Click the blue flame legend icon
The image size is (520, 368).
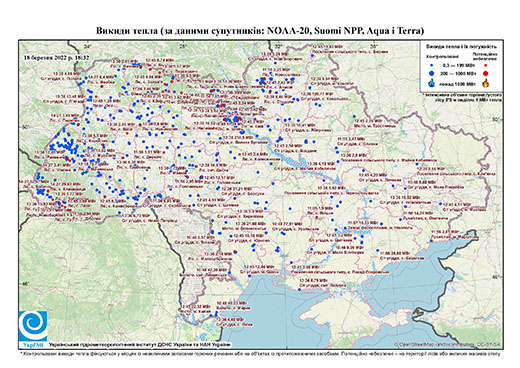432,83
